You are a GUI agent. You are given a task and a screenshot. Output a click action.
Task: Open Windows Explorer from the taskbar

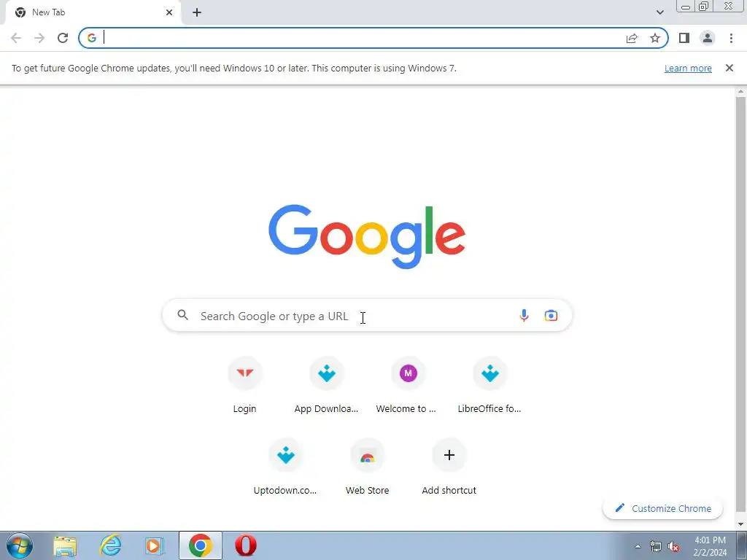pos(65,545)
